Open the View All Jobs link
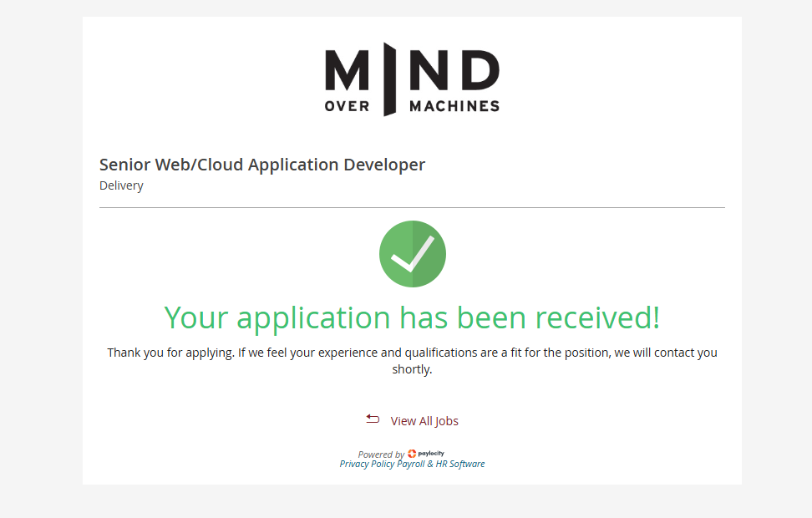The height and width of the screenshot is (518, 812). (x=424, y=421)
